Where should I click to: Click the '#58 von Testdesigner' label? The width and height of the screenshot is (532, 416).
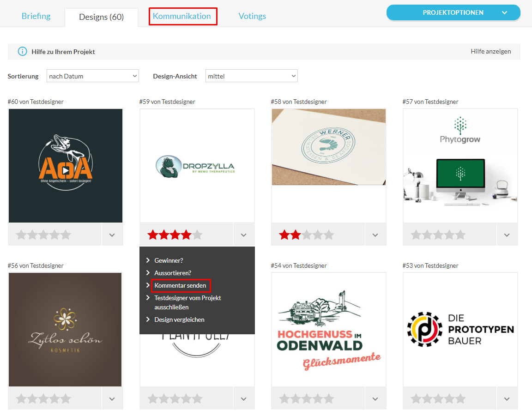click(x=299, y=102)
